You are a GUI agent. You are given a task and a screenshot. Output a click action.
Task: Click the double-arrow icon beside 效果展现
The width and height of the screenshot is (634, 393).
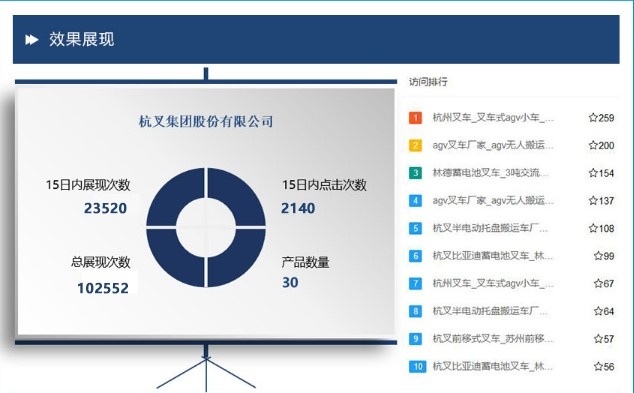32,40
